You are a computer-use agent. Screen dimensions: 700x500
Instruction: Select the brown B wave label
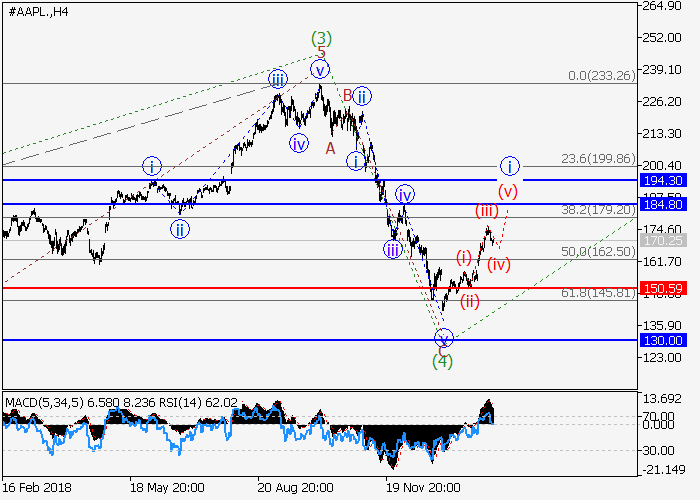tap(347, 96)
